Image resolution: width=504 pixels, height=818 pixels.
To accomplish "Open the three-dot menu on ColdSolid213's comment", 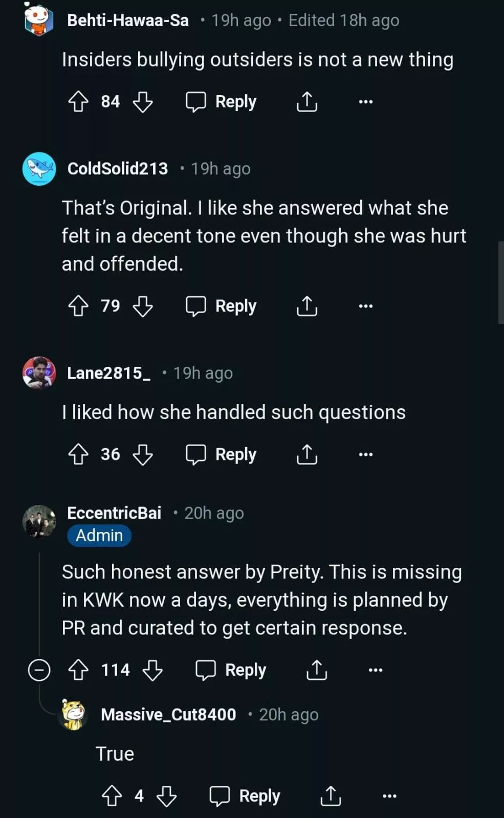I will [366, 306].
